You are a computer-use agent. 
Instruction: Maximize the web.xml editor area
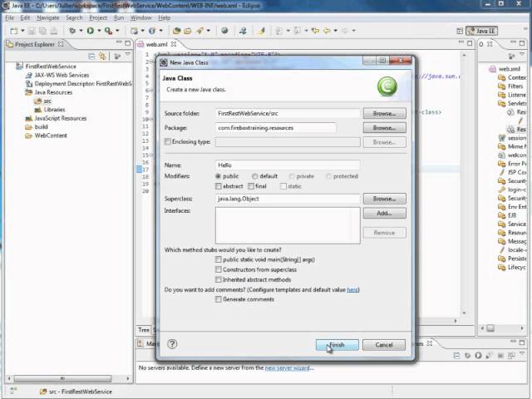[470, 43]
